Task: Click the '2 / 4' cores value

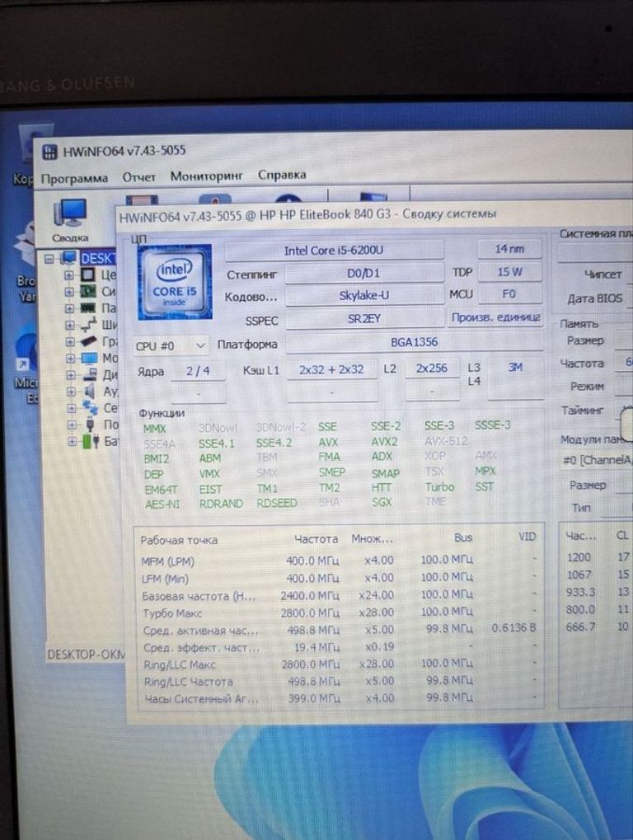Action: tap(198, 371)
